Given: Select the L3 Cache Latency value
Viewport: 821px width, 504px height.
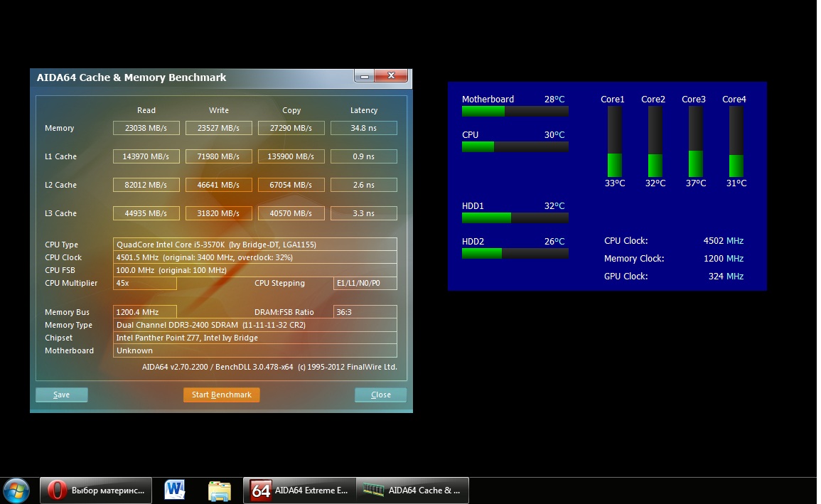Looking at the screenshot, I should tap(365, 213).
